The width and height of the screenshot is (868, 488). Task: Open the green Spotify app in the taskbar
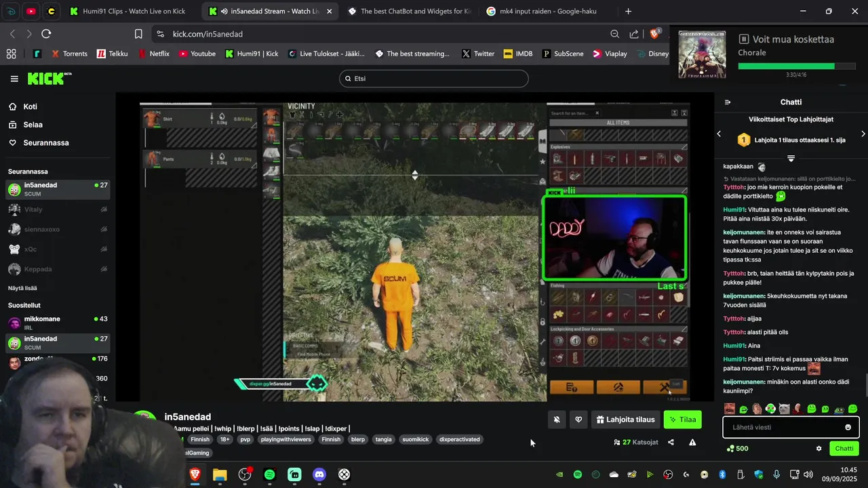click(x=270, y=474)
